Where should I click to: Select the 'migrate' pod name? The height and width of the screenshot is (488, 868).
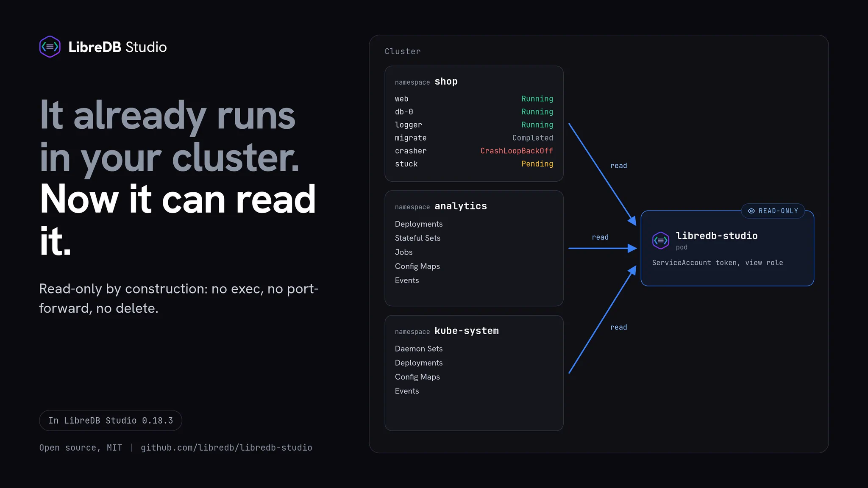click(411, 138)
